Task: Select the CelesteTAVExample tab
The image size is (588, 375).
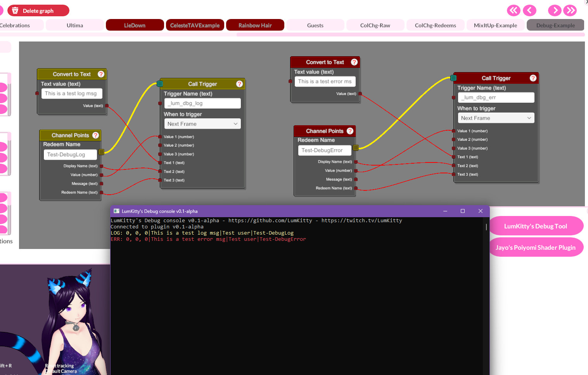Action: pyautogui.click(x=195, y=25)
